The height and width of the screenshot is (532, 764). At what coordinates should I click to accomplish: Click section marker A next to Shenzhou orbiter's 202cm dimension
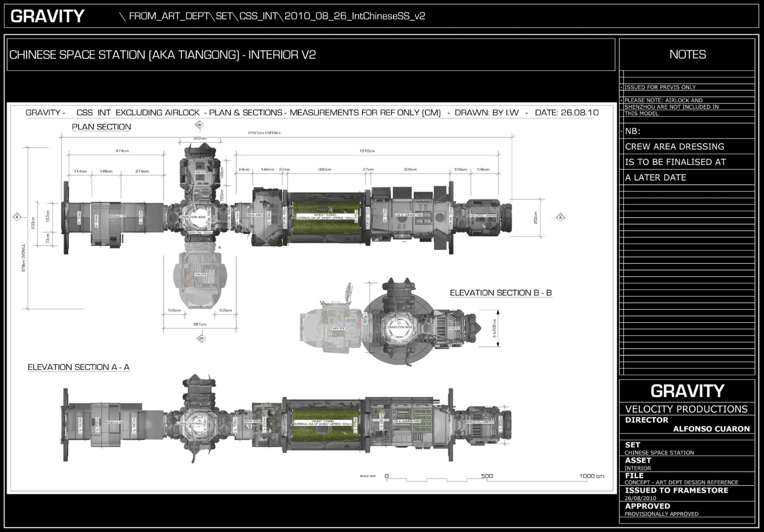pos(561,217)
